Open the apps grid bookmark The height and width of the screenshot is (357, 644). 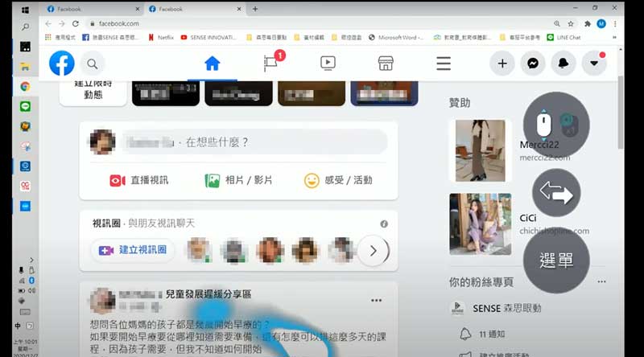click(x=60, y=37)
